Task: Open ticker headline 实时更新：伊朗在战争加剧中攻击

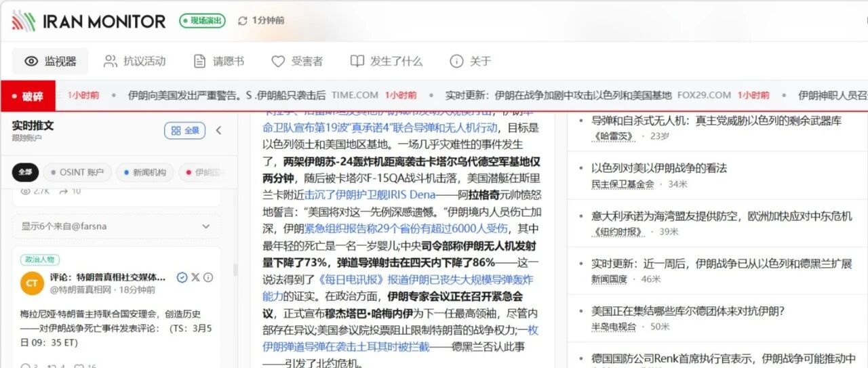Action: (x=558, y=96)
